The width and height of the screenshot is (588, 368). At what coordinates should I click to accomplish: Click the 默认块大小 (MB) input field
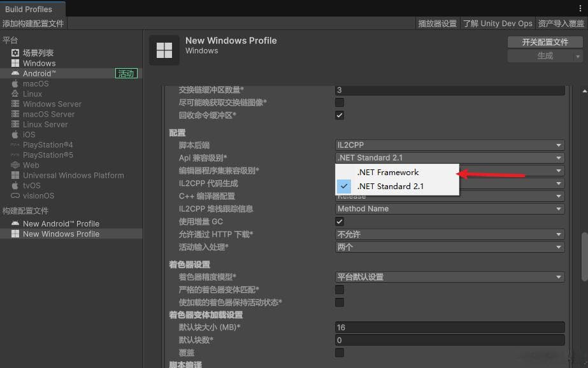pyautogui.click(x=450, y=327)
